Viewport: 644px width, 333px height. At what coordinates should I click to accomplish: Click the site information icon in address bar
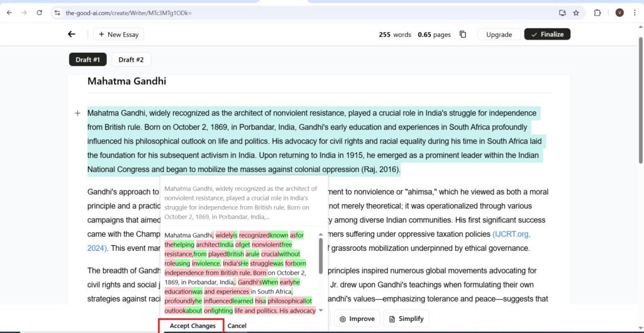[x=57, y=13]
